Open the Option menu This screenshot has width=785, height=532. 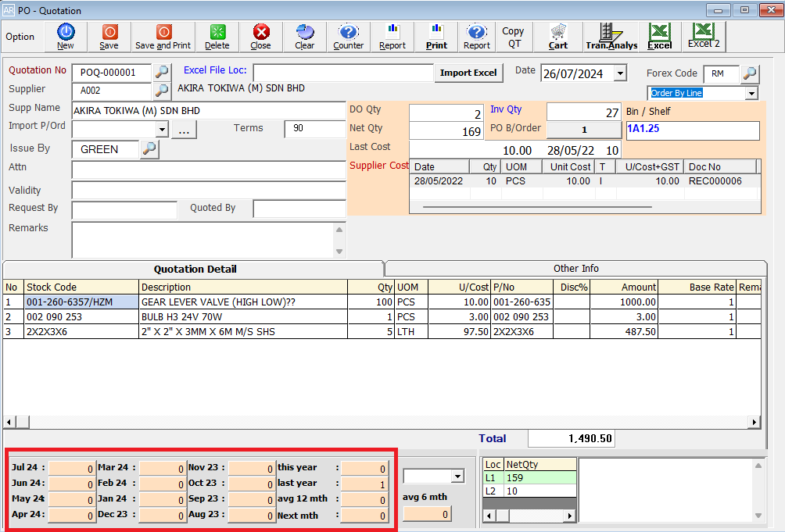click(x=20, y=37)
